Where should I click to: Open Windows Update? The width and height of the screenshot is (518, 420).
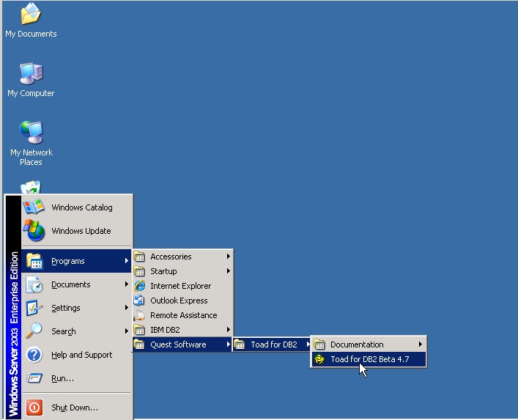click(76, 231)
